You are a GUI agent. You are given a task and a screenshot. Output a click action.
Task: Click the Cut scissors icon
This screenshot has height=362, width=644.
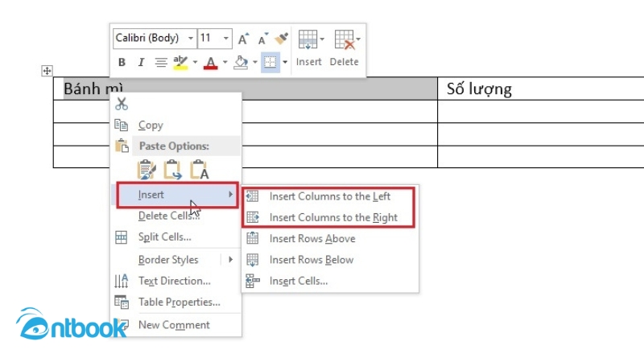coord(122,103)
